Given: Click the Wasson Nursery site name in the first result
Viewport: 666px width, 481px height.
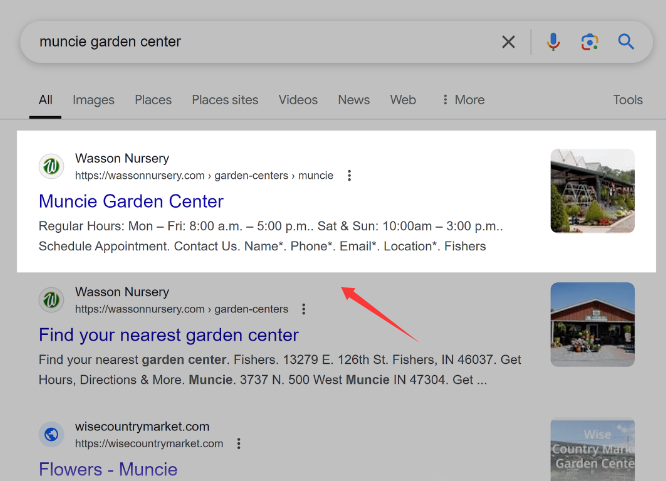Looking at the screenshot, I should (122, 158).
